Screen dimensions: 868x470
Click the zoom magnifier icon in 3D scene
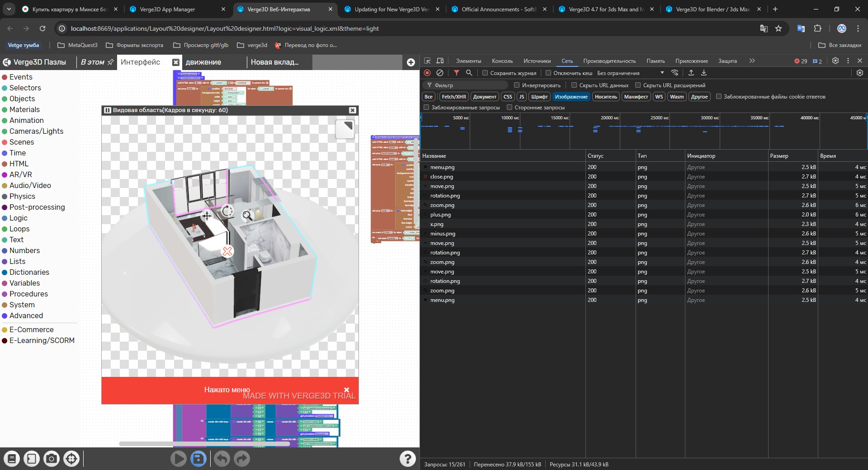click(247, 216)
